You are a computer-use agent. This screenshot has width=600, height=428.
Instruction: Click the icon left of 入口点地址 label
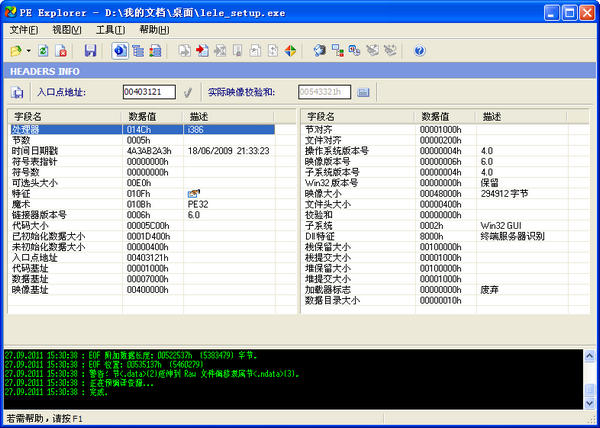click(x=18, y=92)
